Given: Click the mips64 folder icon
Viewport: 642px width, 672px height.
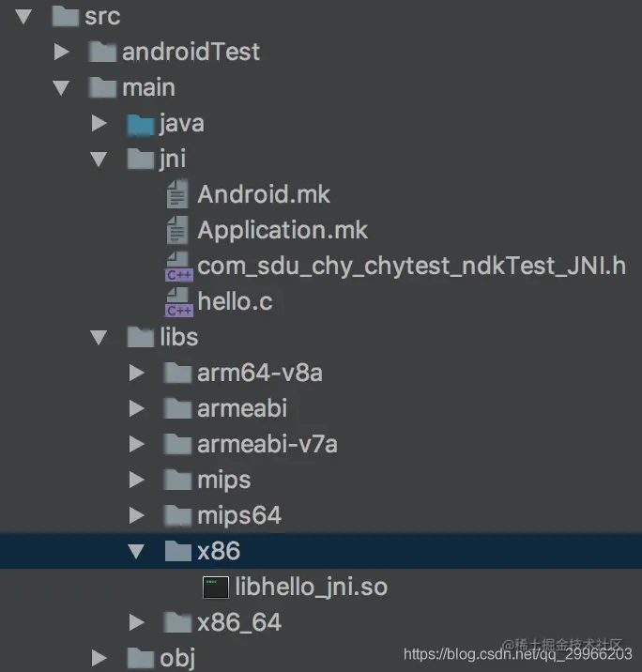Looking at the screenshot, I should 177,515.
